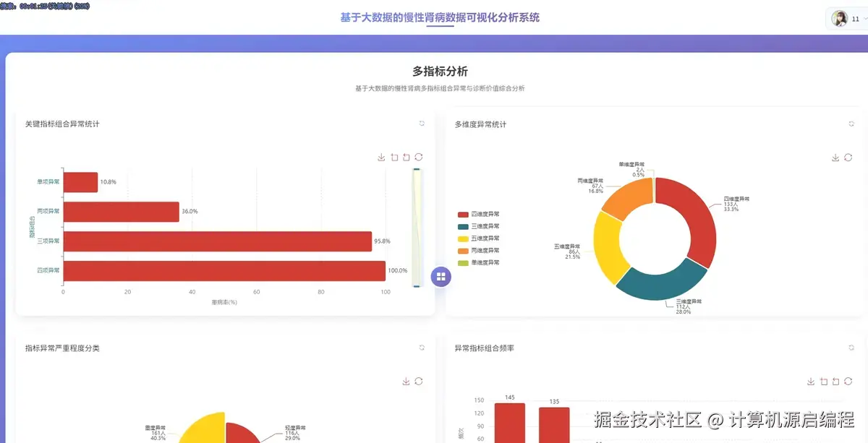
Task: Select the 五维度异常 yellow donut segment
Action: click(x=607, y=247)
